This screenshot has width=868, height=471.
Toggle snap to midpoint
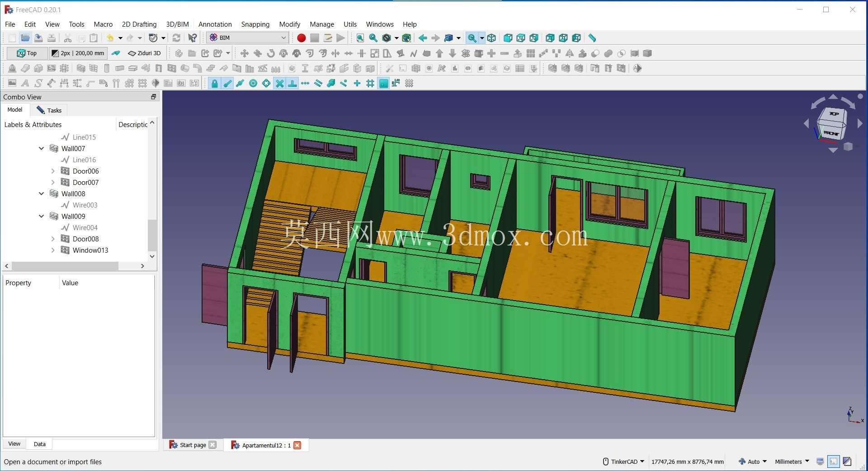tap(240, 83)
